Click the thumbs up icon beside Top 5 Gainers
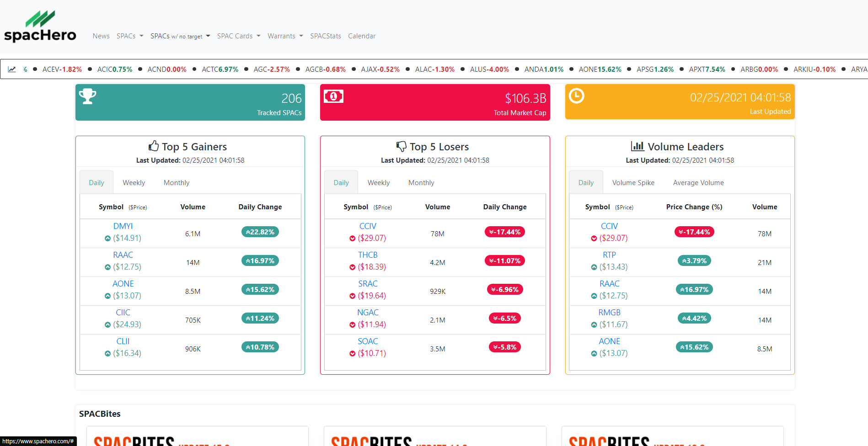This screenshot has height=446, width=868. (x=154, y=146)
